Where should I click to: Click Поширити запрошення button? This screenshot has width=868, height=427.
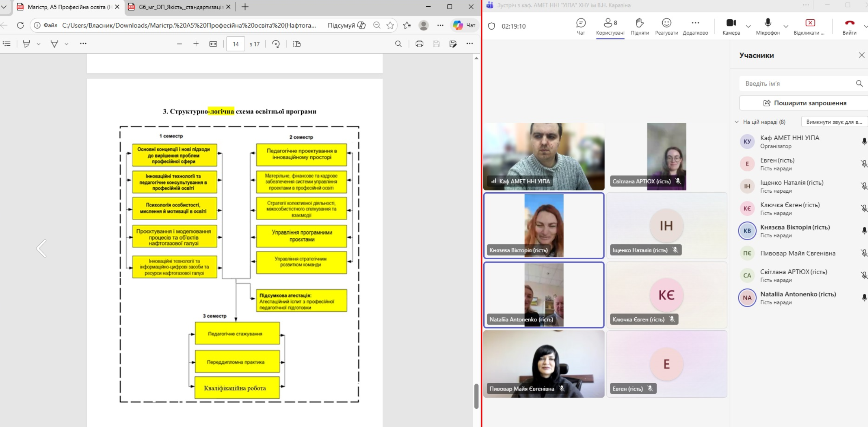[804, 103]
